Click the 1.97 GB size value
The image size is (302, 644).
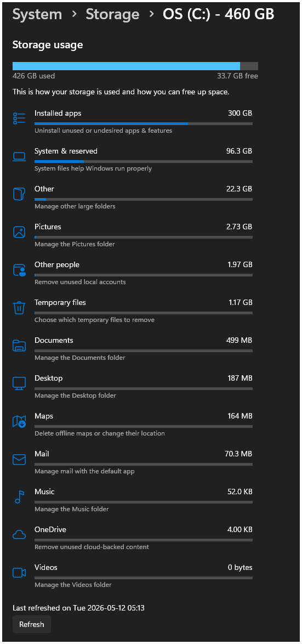click(x=240, y=264)
